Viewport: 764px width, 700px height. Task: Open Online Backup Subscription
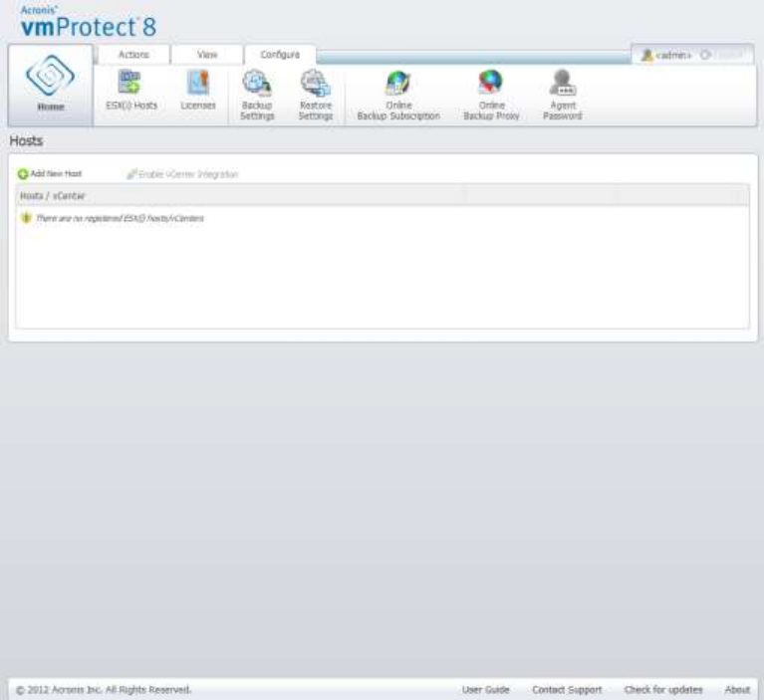click(x=398, y=96)
